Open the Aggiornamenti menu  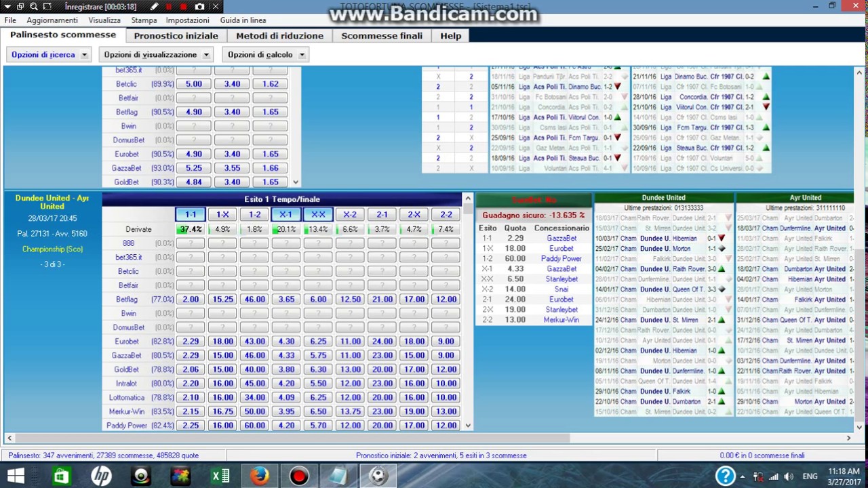point(52,20)
